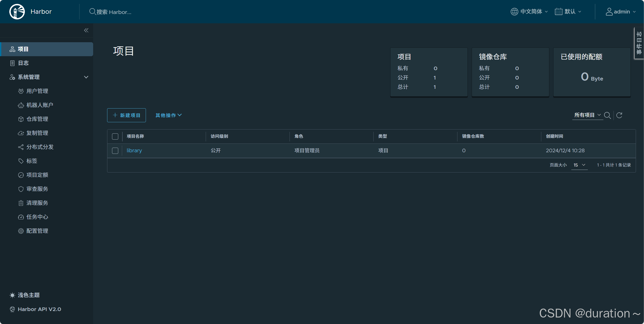This screenshot has width=644, height=324.
Task: Collapse the 系统管理 menu section
Action: tap(86, 77)
